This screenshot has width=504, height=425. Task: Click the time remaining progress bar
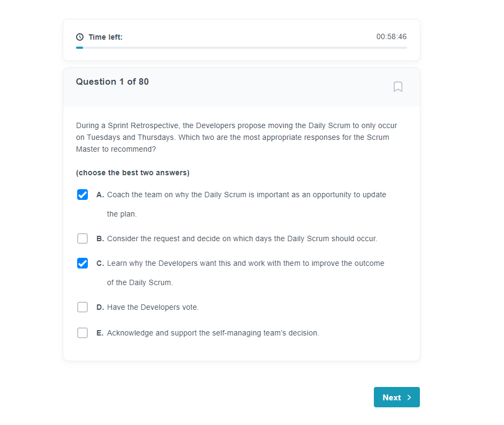tap(242, 48)
